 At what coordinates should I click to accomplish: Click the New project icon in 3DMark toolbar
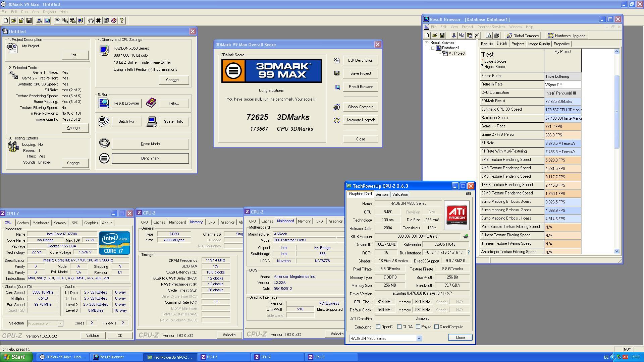coord(6,21)
